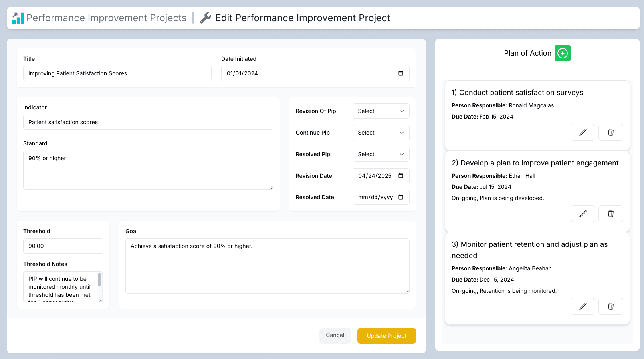This screenshot has width=644, height=359.
Task: Click the Cancel button
Action: coord(335,335)
